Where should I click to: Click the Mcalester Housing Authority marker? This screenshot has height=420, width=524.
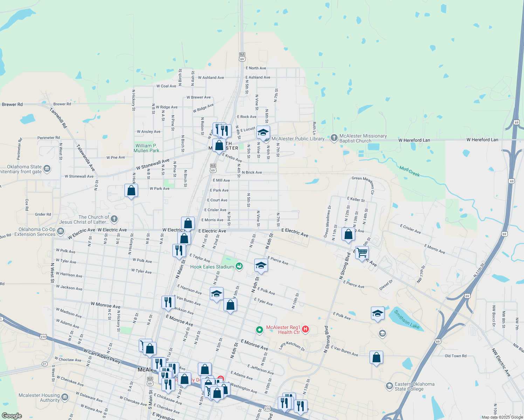point(65,397)
